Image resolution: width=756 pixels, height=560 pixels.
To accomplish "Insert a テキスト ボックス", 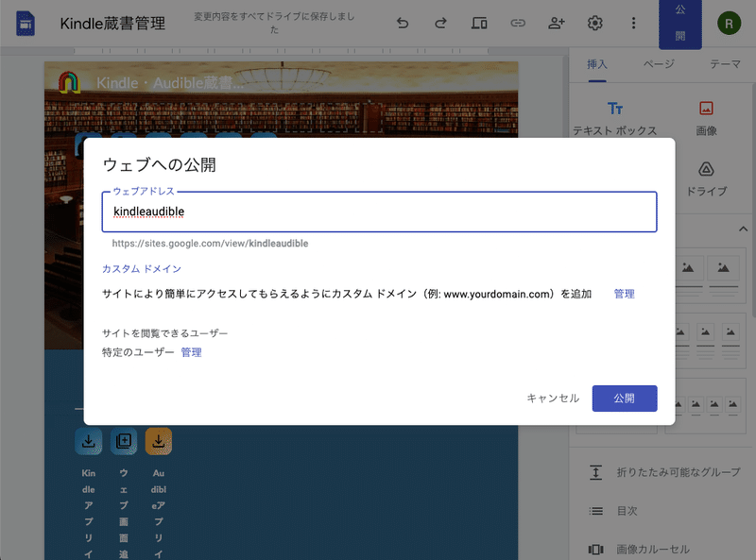I will pyautogui.click(x=615, y=119).
